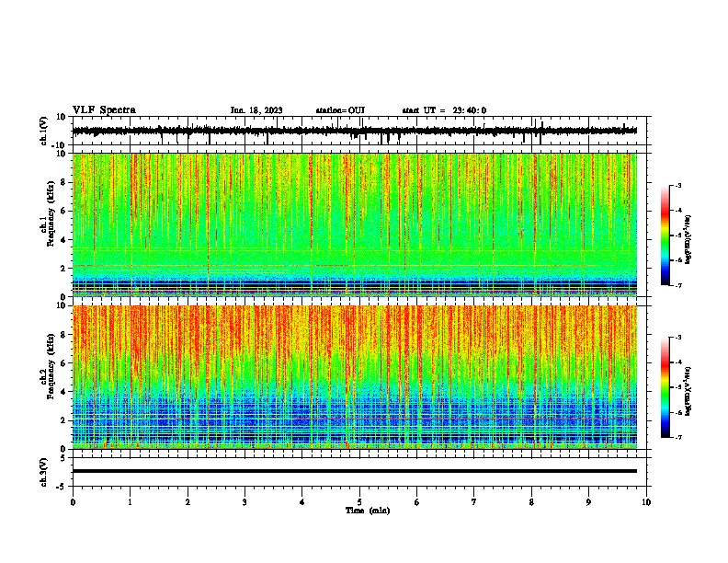Click inside the ch.2 spectrogram plot
This screenshot has width=728, height=563.
(x=355, y=377)
